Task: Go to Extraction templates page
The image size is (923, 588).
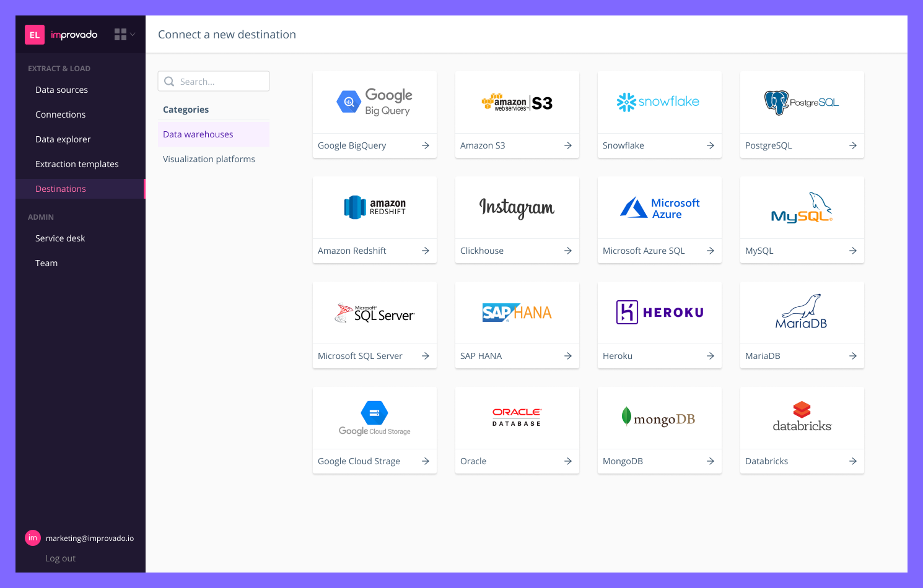Action: pos(77,164)
